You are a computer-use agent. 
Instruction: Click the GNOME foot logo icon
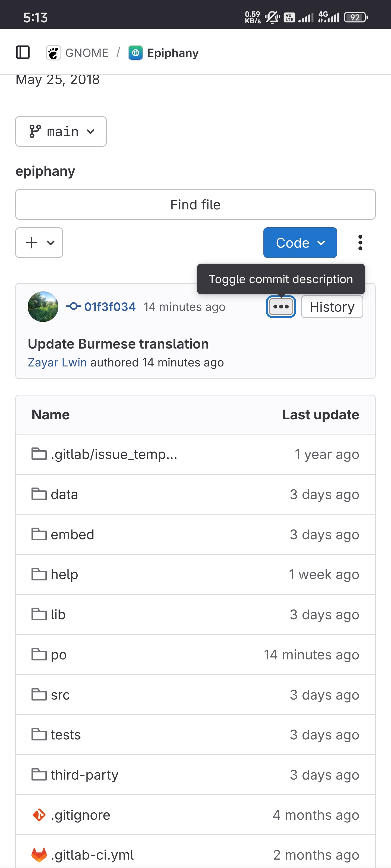[53, 53]
